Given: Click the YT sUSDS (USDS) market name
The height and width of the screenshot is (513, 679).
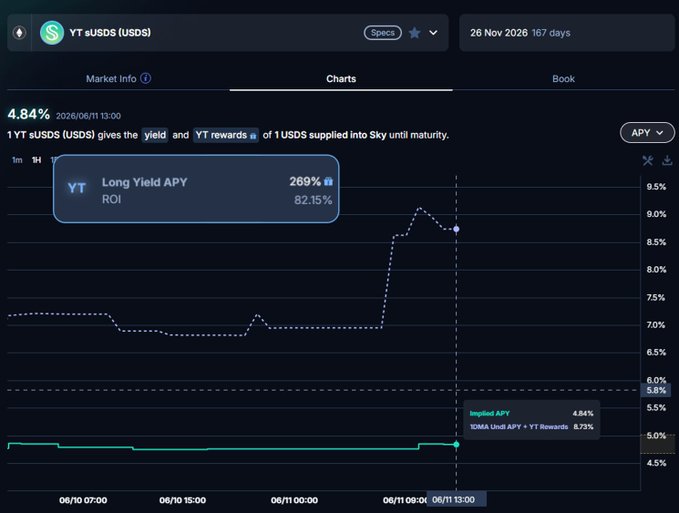Looking at the screenshot, I should (x=110, y=32).
